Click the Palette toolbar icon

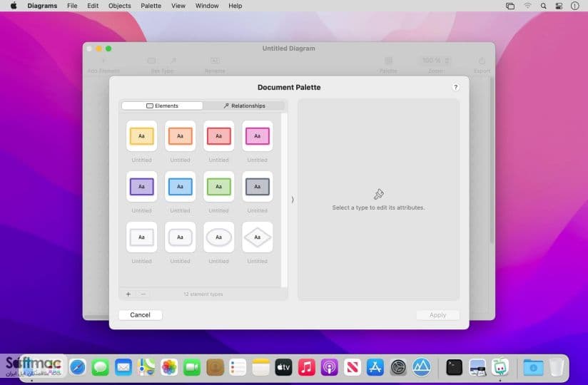pyautogui.click(x=388, y=61)
